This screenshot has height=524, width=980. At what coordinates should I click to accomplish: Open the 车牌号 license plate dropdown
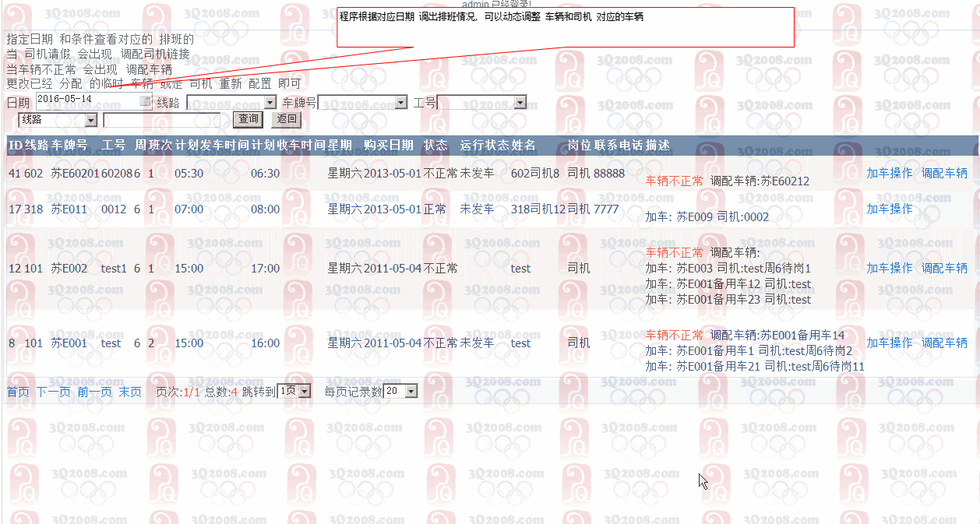point(363,102)
